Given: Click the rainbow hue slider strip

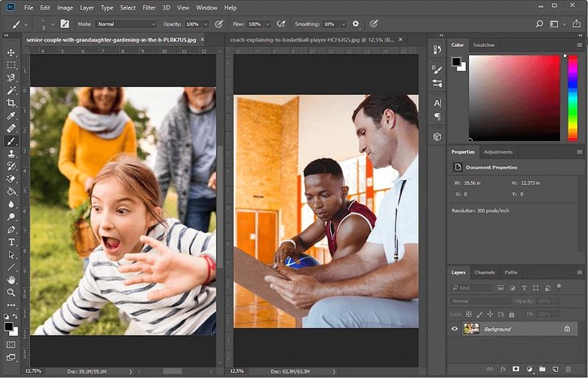Looking at the screenshot, I should click(x=573, y=97).
